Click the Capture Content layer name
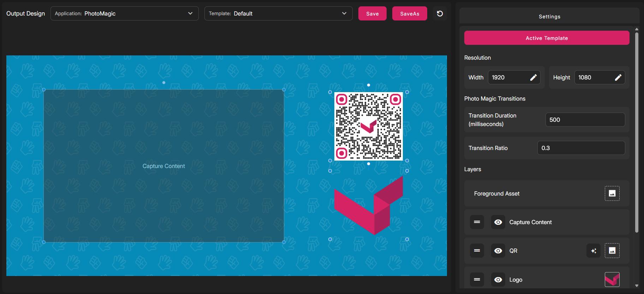This screenshot has width=644, height=294. pos(530,222)
